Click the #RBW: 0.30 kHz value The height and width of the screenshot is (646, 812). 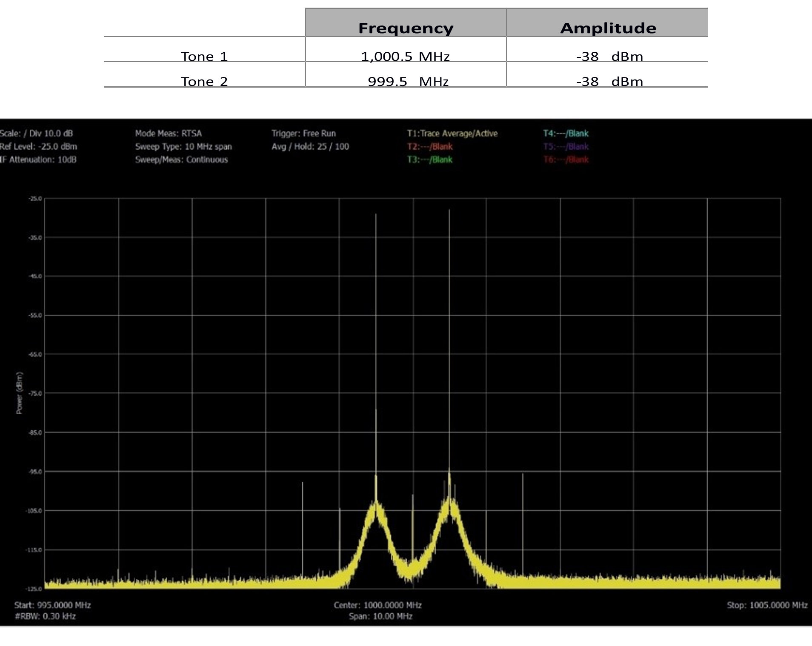(x=45, y=616)
